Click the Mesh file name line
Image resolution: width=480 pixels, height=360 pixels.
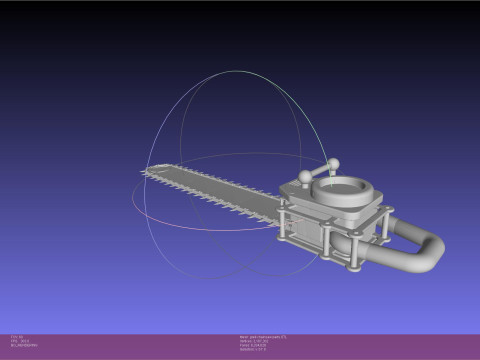point(263,337)
